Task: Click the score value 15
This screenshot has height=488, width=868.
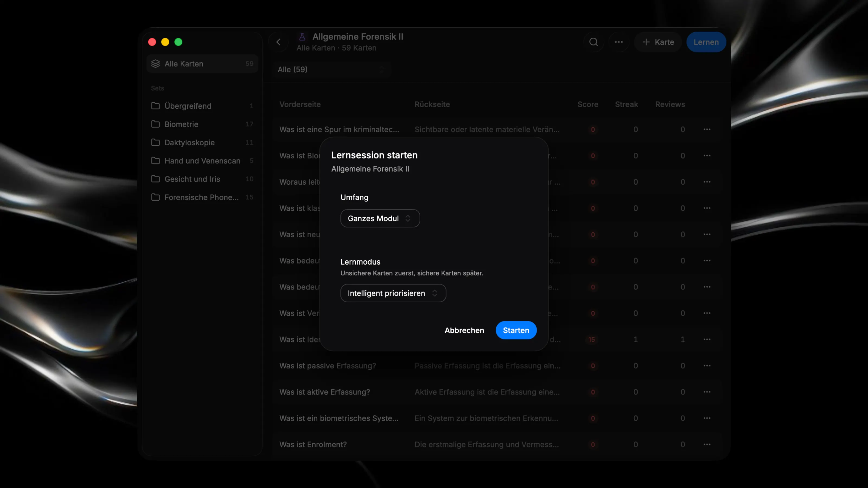Action: (x=591, y=339)
